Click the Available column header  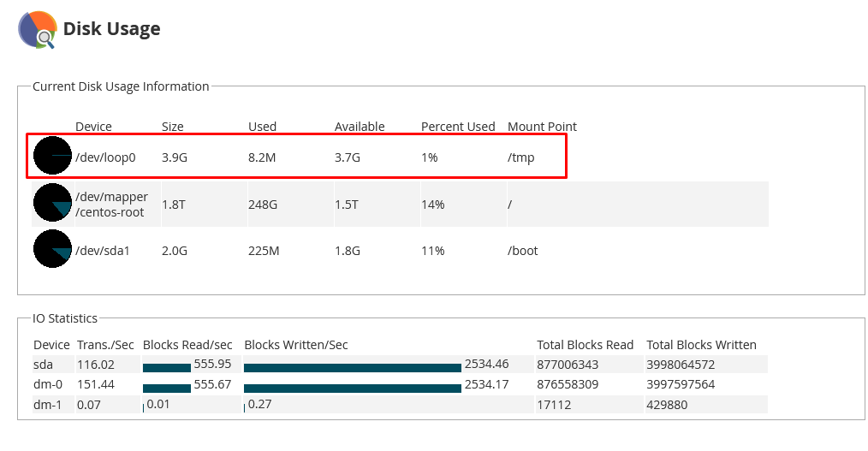359,127
